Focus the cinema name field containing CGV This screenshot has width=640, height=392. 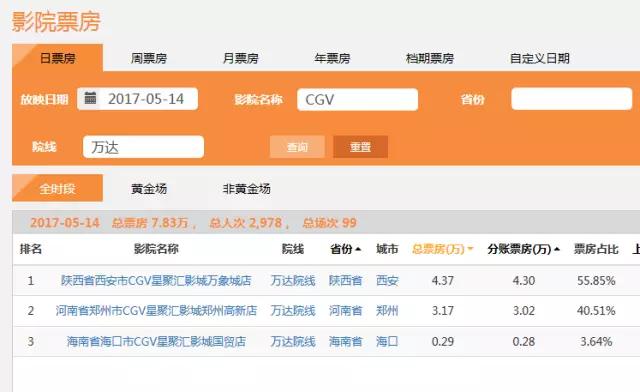[x=358, y=99]
